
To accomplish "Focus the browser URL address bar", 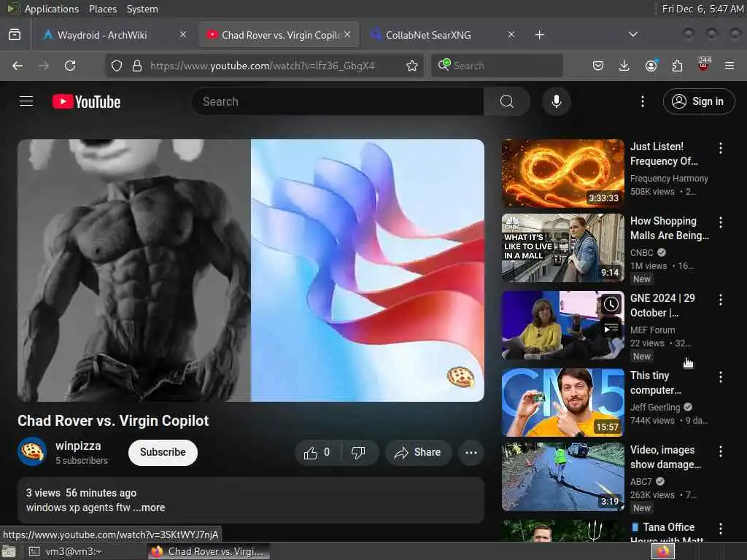I will click(262, 66).
